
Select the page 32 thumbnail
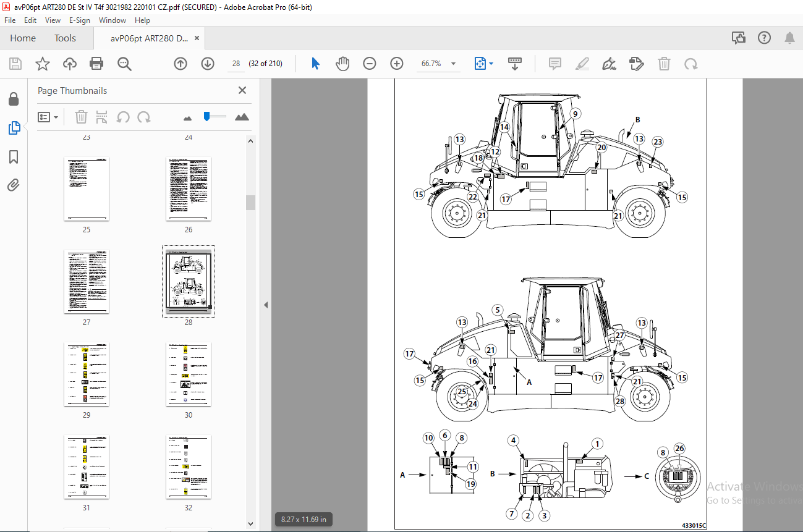pyautogui.click(x=189, y=467)
